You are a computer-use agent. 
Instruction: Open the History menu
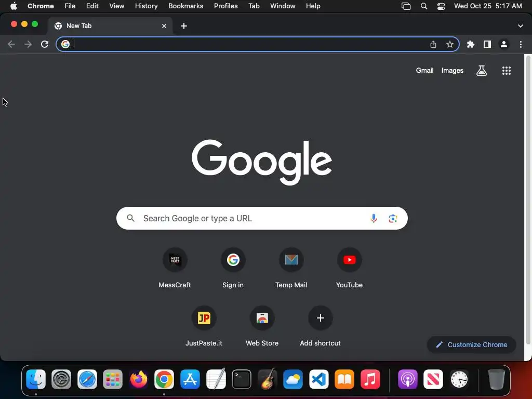(146, 6)
